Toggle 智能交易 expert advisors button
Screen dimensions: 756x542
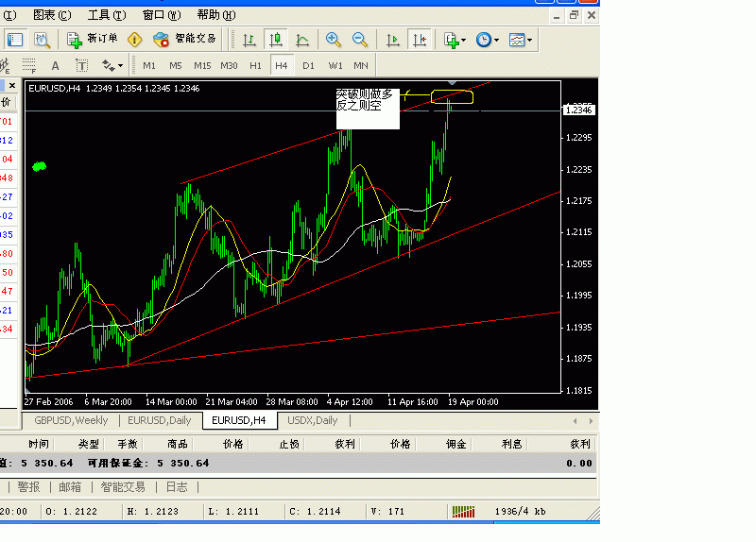[x=184, y=40]
